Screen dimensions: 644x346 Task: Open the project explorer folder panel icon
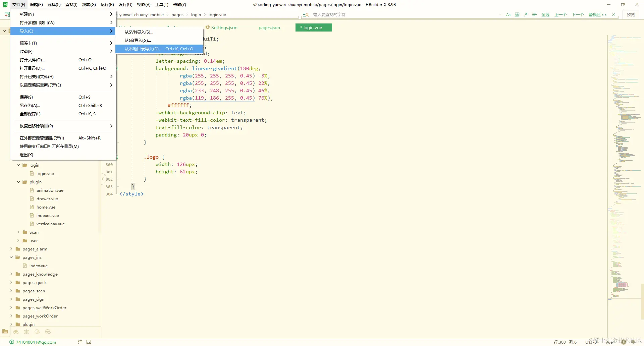click(x=5, y=332)
